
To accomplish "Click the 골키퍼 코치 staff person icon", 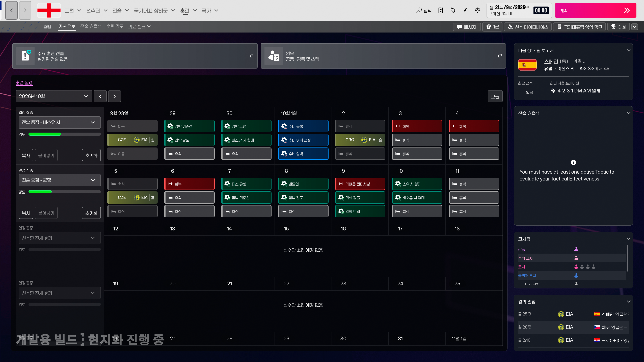I will coord(576,275).
